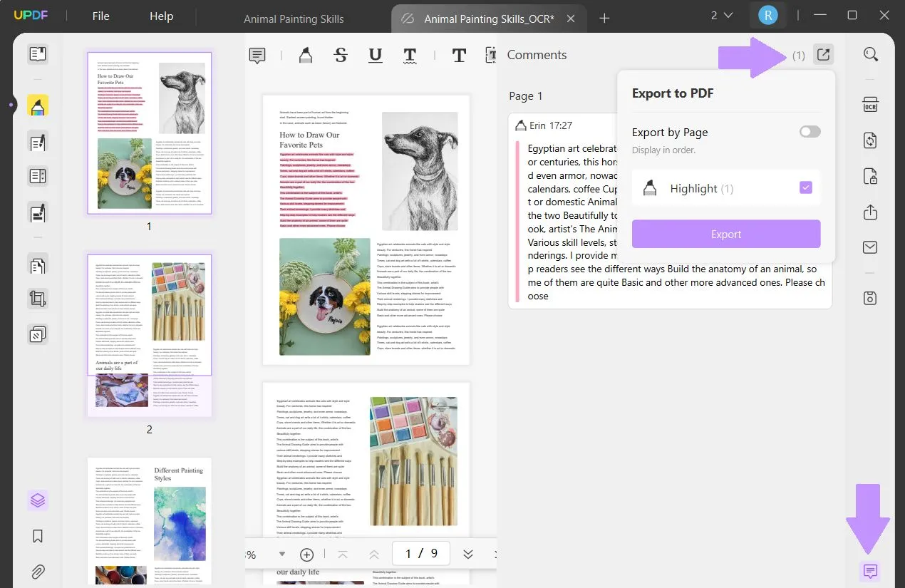Click the Highlight row label in export panel
Image resolution: width=905 pixels, height=588 pixels.
point(701,188)
